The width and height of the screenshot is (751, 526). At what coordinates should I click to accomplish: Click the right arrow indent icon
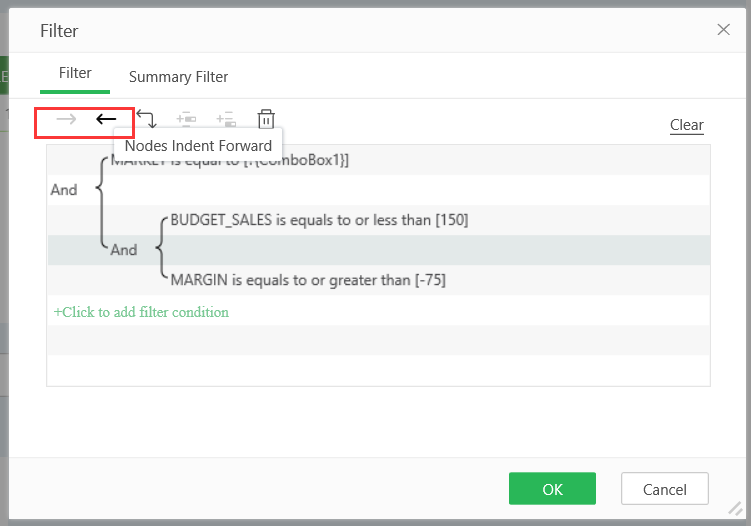[66, 120]
